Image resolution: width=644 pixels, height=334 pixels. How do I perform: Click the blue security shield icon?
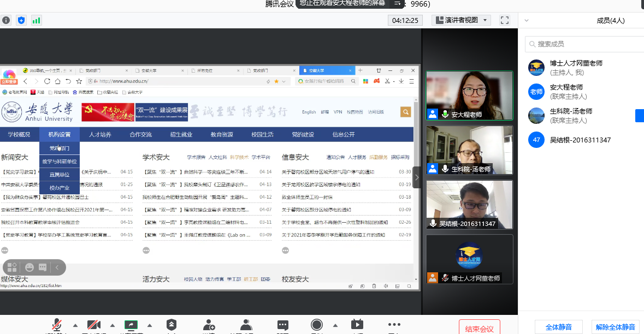(x=21, y=20)
